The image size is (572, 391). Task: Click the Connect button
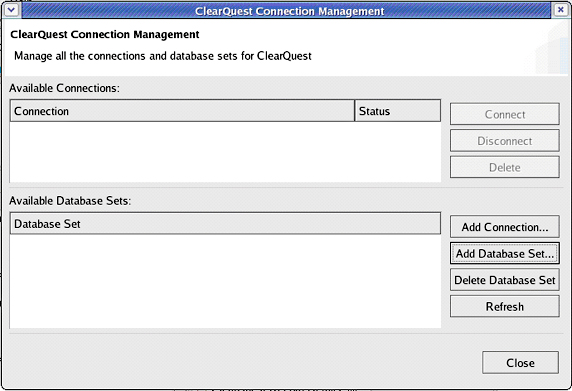pos(505,114)
